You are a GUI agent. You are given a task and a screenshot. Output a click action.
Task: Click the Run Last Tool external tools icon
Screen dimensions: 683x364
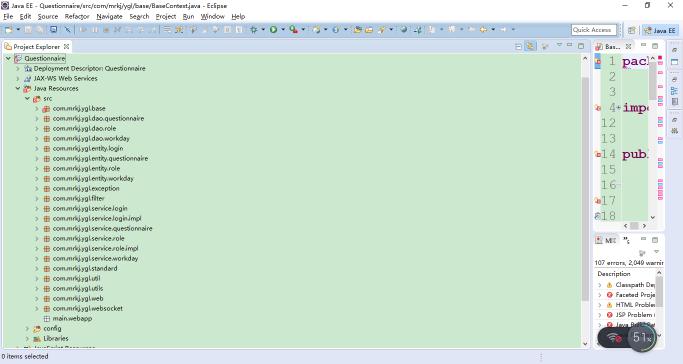point(294,30)
